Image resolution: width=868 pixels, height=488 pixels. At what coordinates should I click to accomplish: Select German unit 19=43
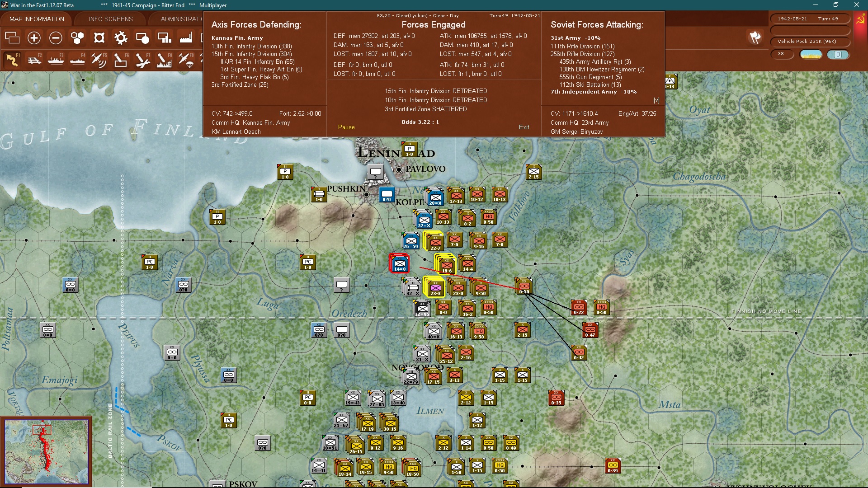pyautogui.click(x=353, y=398)
